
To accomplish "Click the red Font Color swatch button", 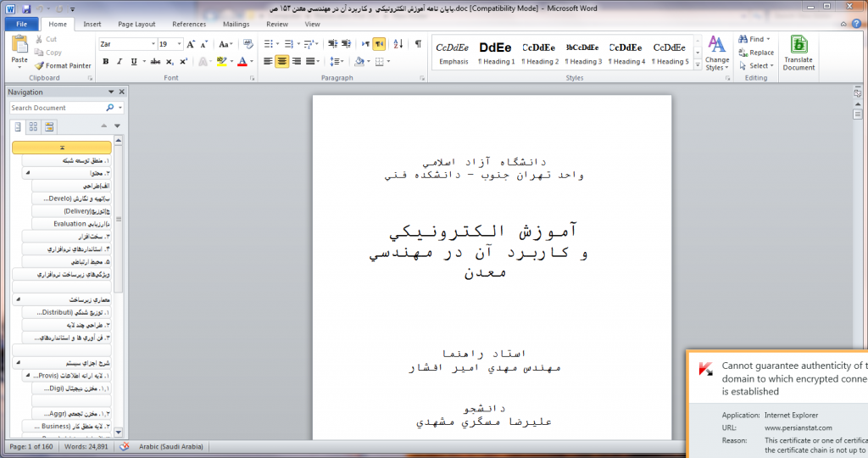I will (242, 61).
